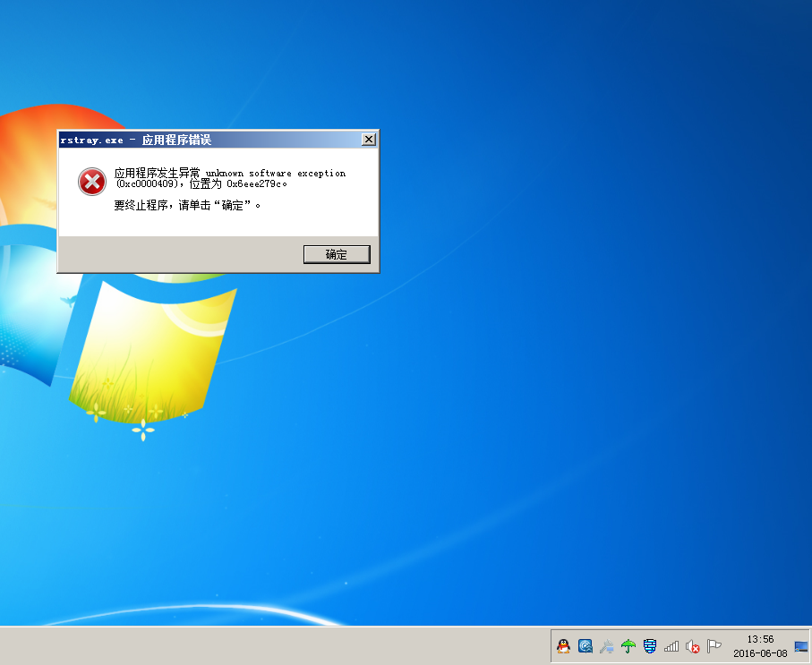Open the clock showing 13:56
Viewport: 812px width, 665px height.
coord(760,639)
